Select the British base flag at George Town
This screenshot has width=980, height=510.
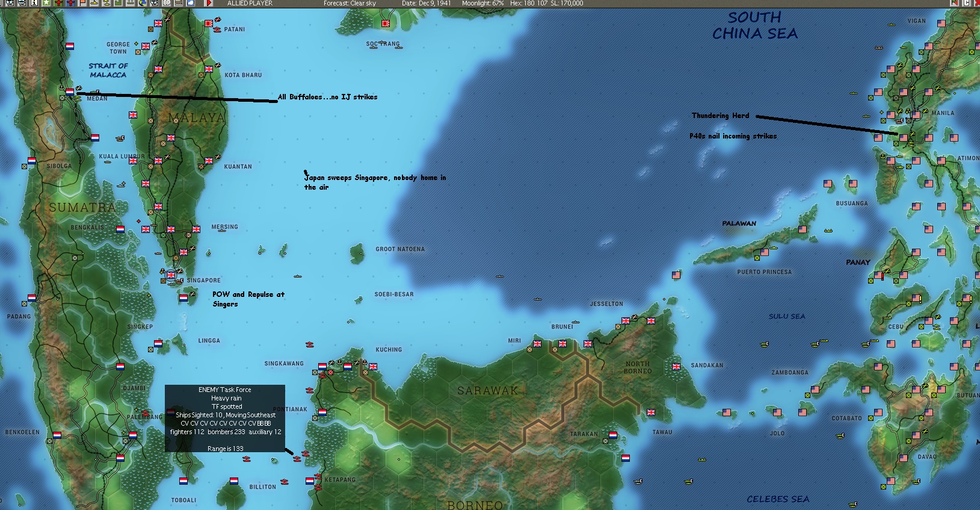pyautogui.click(x=146, y=46)
